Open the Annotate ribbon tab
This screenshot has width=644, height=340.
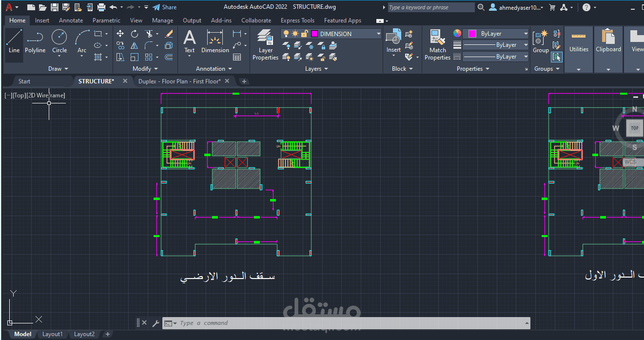pyautogui.click(x=71, y=20)
